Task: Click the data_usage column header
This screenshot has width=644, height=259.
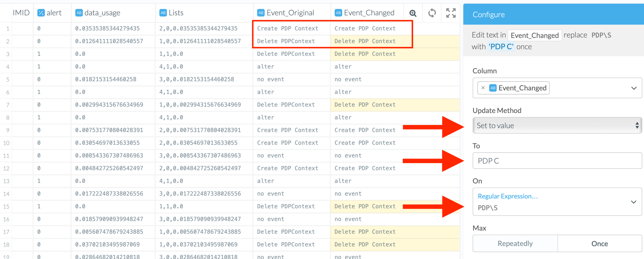Action: pyautogui.click(x=102, y=13)
